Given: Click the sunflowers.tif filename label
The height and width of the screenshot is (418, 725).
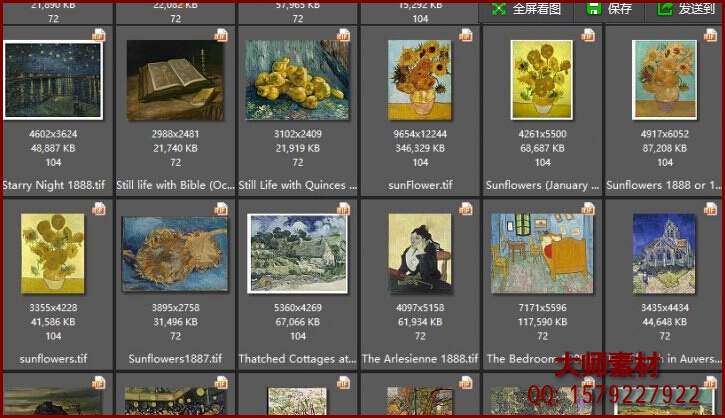Looking at the screenshot, I should (x=53, y=358).
